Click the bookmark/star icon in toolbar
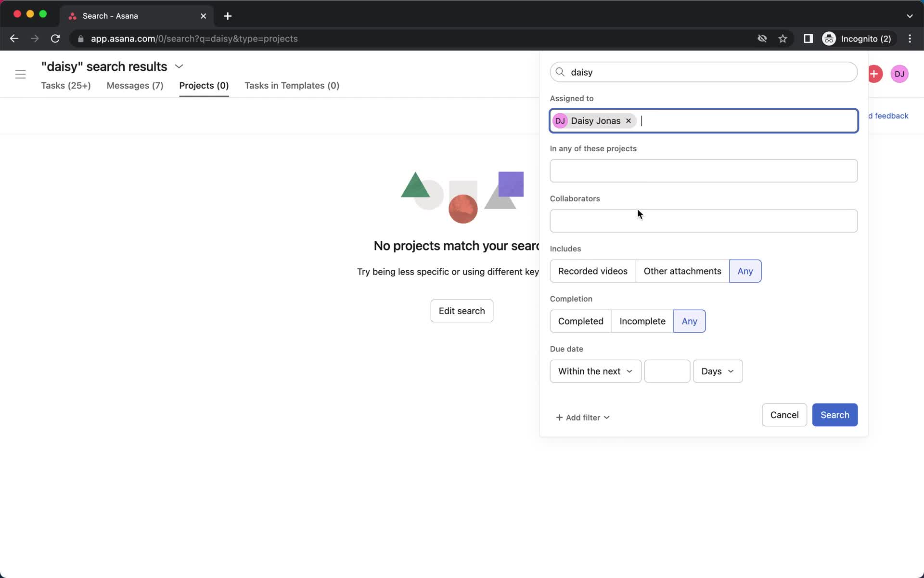Screen dimensions: 924x578 (x=783, y=39)
